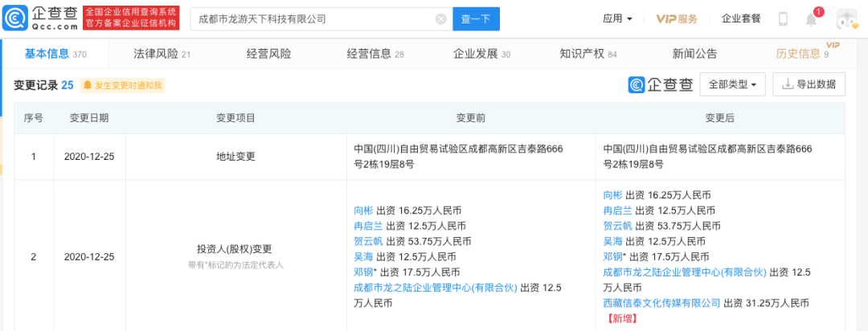Open the mobile phone app icon

click(783, 18)
